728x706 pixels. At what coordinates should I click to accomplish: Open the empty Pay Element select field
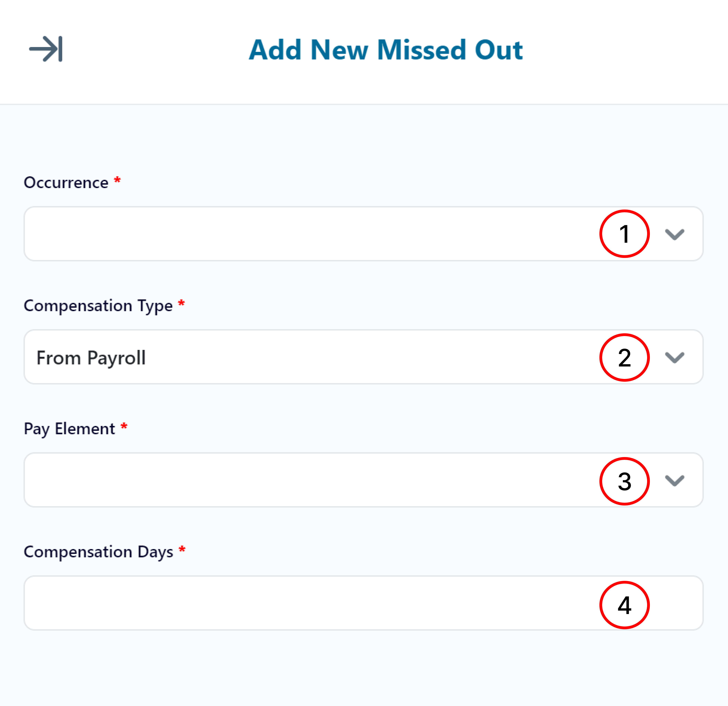click(x=297, y=480)
